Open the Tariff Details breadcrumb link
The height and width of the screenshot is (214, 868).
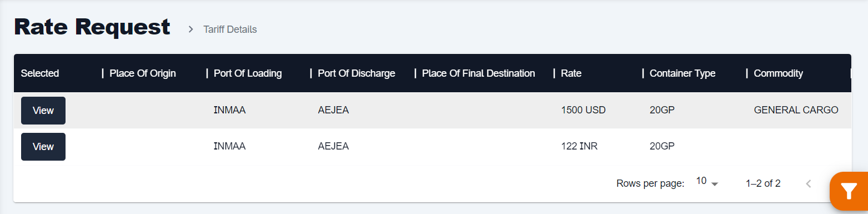(x=230, y=29)
